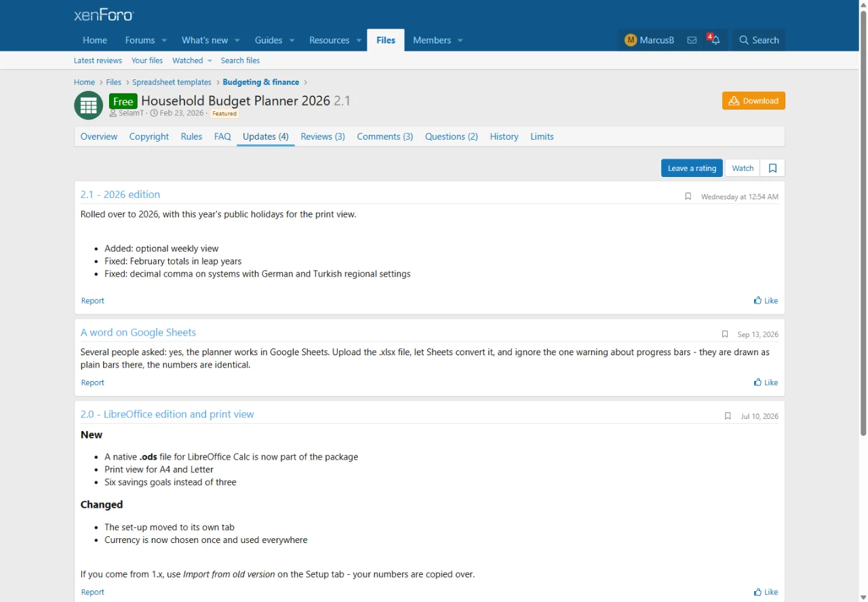868x602 pixels.
Task: Expand the Members menu arrow
Action: (460, 41)
